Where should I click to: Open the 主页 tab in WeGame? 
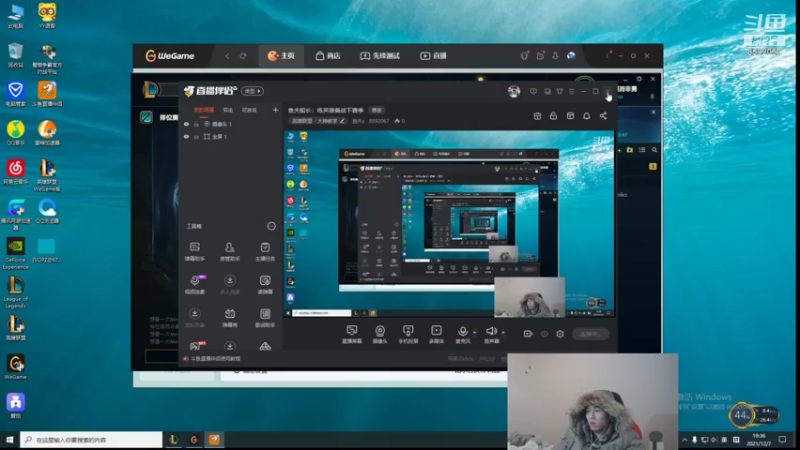(281, 56)
